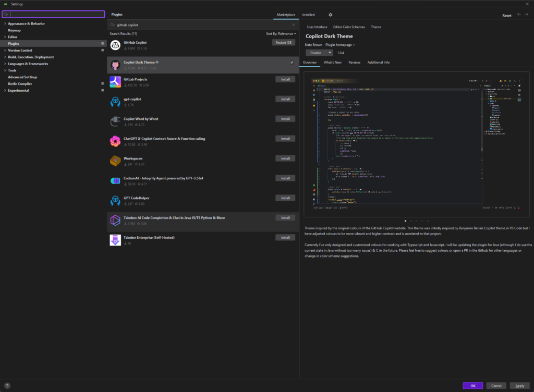Toggle the Copilot Dark Theme enabled checkbox
The width and height of the screenshot is (534, 392).
(x=292, y=63)
